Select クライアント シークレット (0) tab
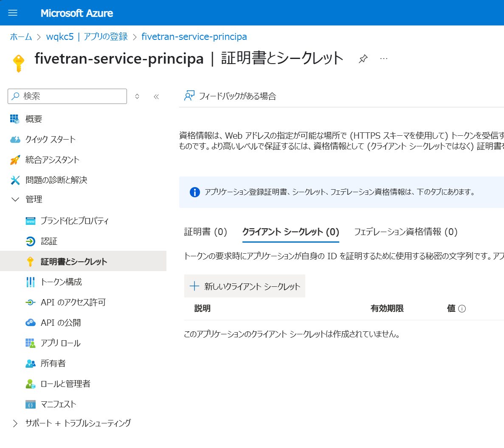This screenshot has width=504, height=448. (x=290, y=232)
